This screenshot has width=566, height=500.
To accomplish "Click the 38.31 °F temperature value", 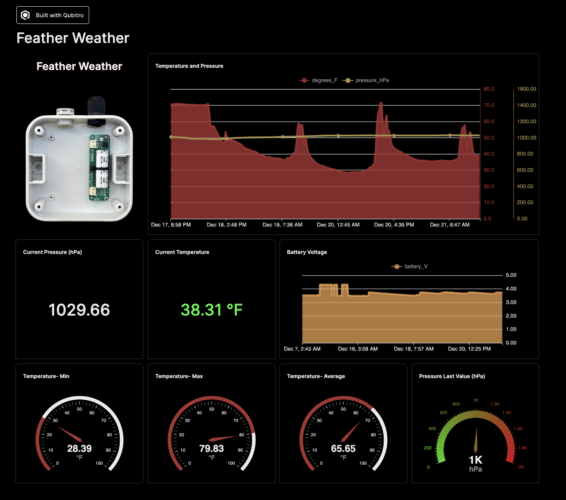I will point(212,310).
